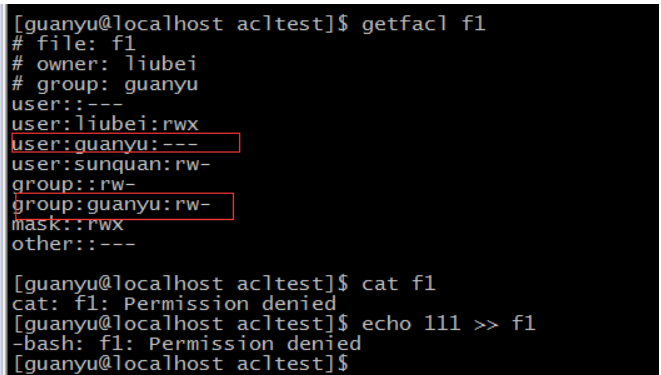Viewport: 661px width, 375px height.
Task: Click the 'mask::rwx' line
Action: [x=67, y=224]
